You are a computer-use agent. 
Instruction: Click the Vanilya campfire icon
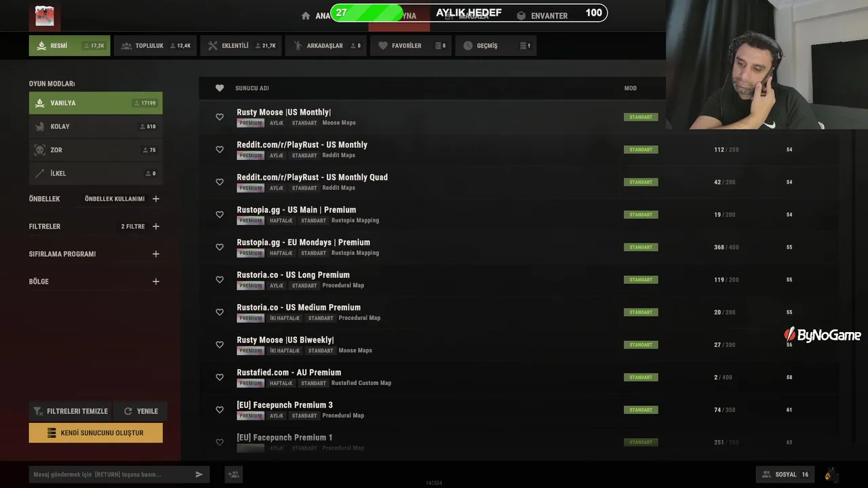pos(40,103)
